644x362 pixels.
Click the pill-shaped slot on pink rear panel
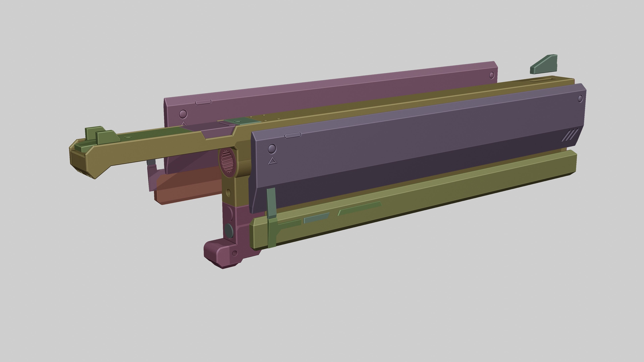coord(203,102)
